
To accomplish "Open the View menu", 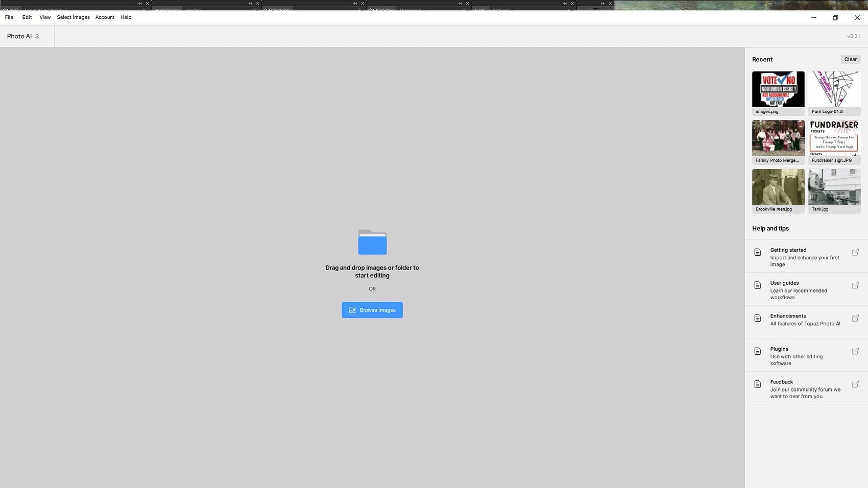I will click(45, 17).
